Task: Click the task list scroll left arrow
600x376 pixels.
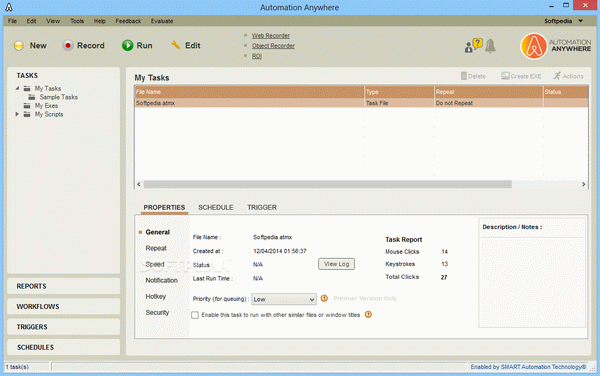Action: pos(139,184)
